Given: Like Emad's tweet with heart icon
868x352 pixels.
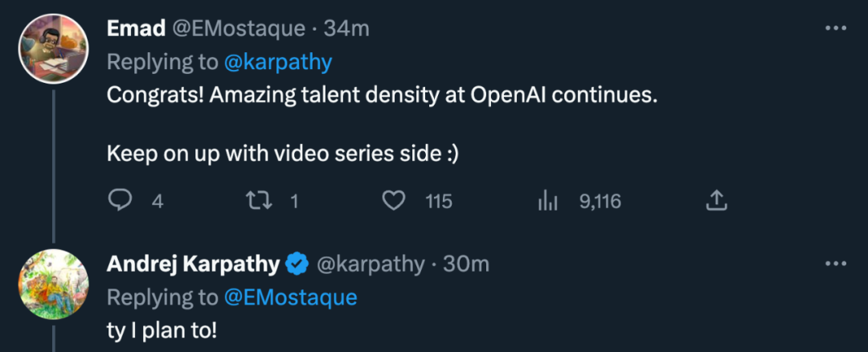Looking at the screenshot, I should click(x=393, y=201).
